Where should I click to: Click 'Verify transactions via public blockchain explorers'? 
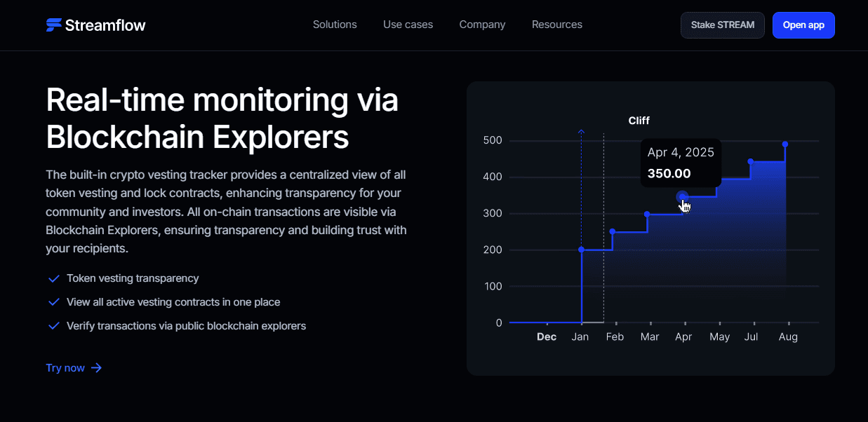click(x=186, y=326)
